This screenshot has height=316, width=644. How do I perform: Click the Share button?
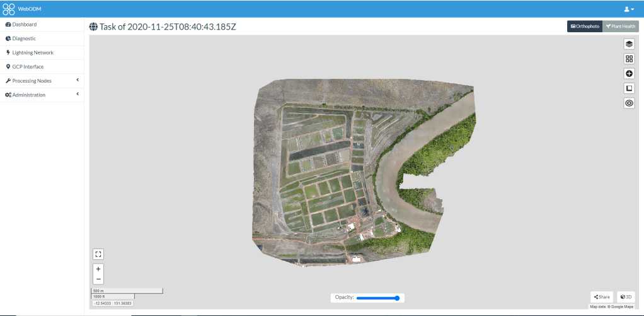(x=602, y=296)
